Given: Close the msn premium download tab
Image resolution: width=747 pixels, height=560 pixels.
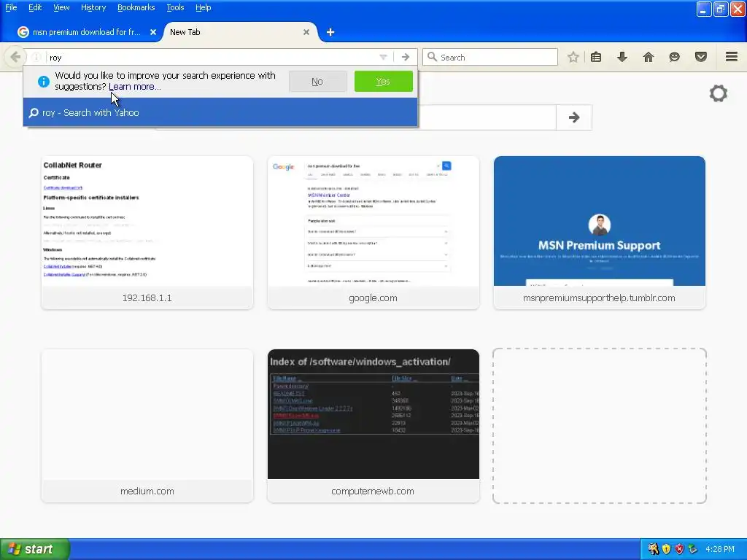Looking at the screenshot, I should point(153,32).
